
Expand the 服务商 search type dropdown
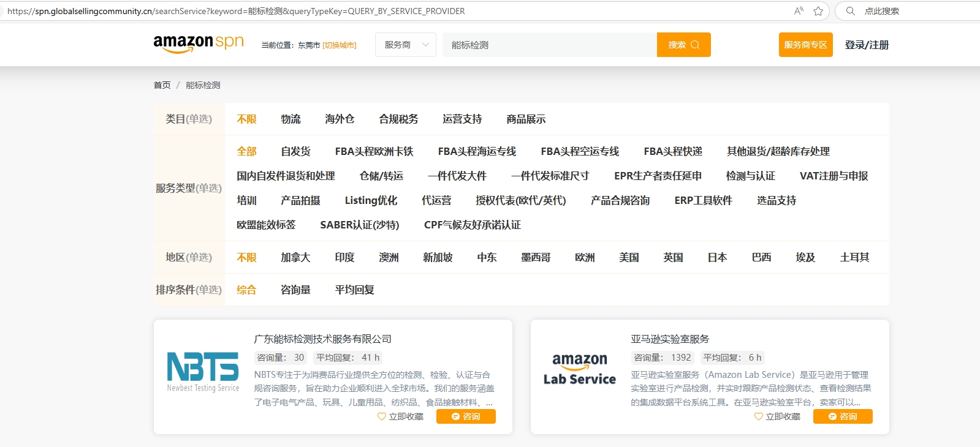405,45
